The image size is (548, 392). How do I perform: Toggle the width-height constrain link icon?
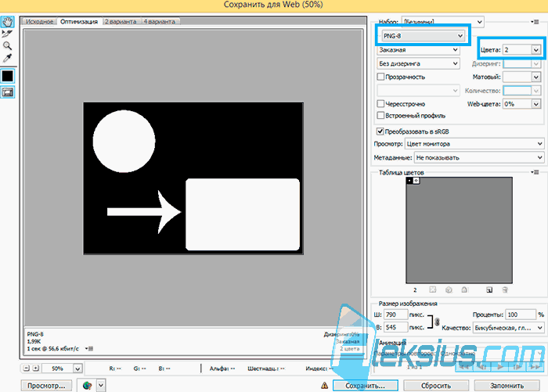(x=437, y=322)
